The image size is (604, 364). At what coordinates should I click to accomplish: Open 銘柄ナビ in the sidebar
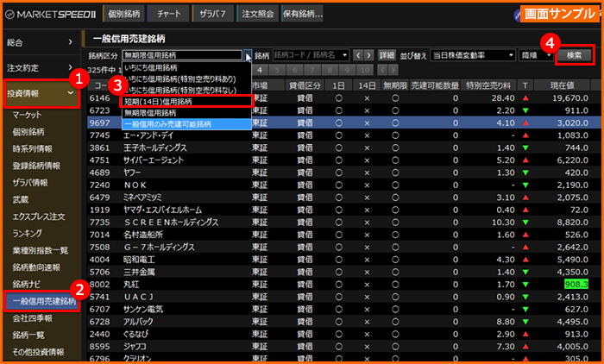tap(26, 285)
